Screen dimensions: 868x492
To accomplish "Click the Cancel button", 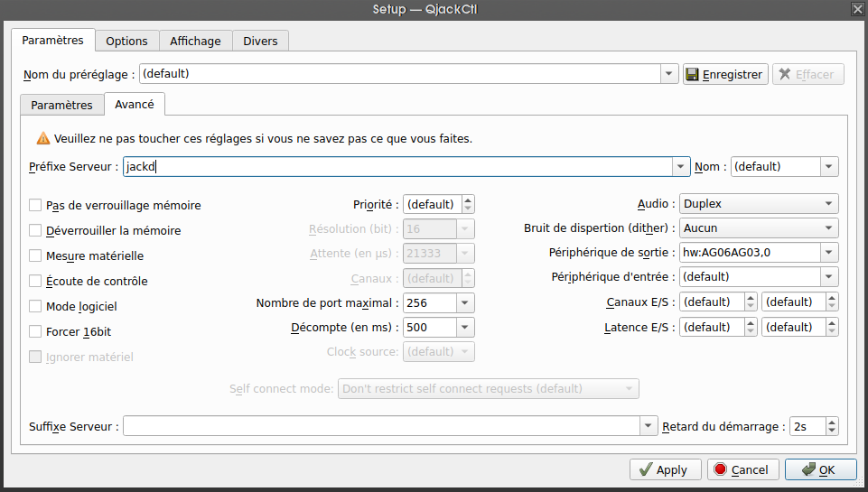I will pos(740,469).
